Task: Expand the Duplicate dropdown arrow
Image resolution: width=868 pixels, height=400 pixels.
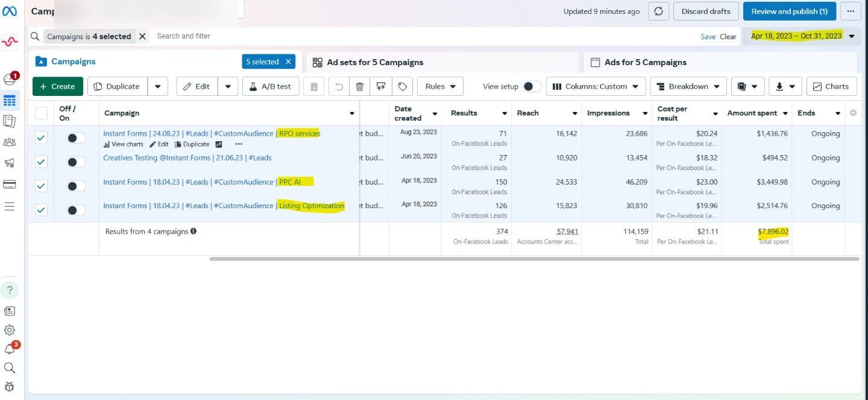Action: pos(158,86)
